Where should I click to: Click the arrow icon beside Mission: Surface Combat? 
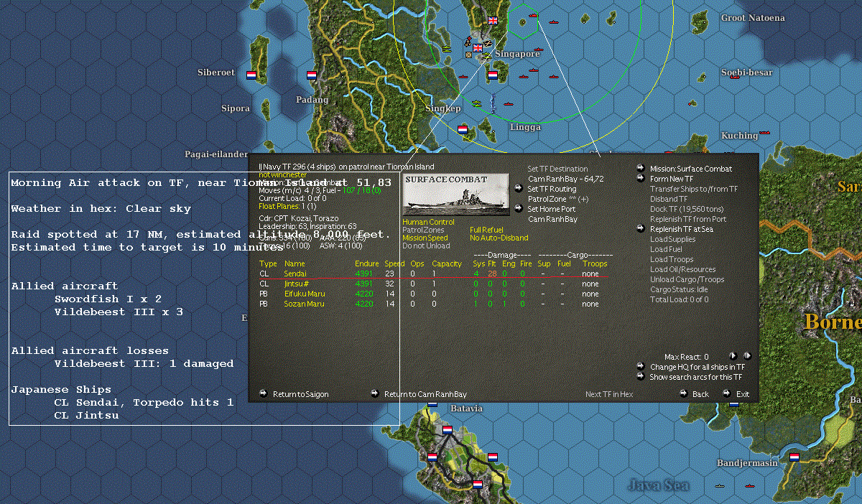point(641,169)
